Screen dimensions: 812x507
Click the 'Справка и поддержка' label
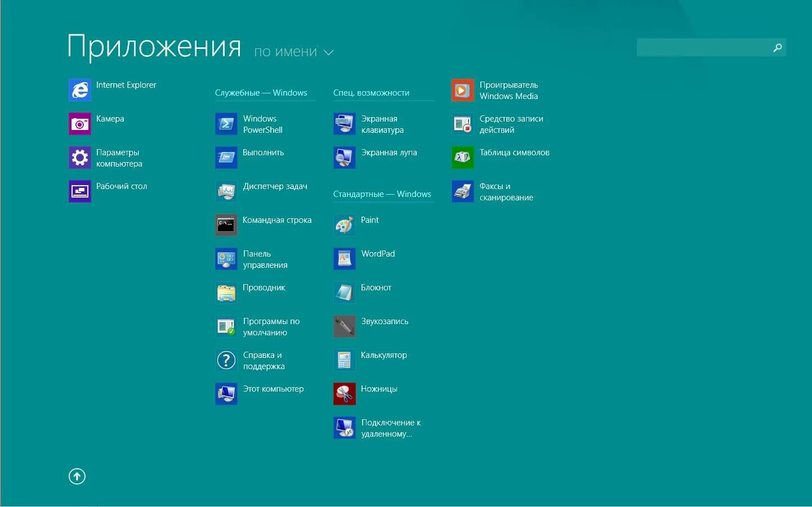coord(264,361)
